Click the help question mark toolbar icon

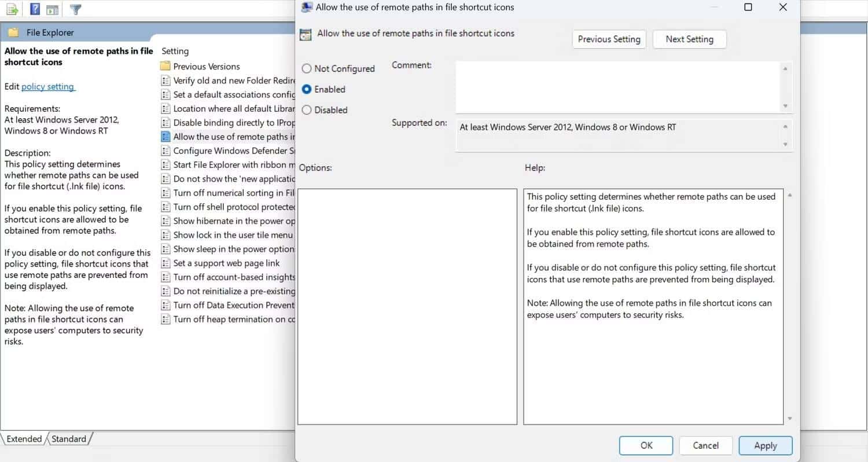click(x=34, y=9)
